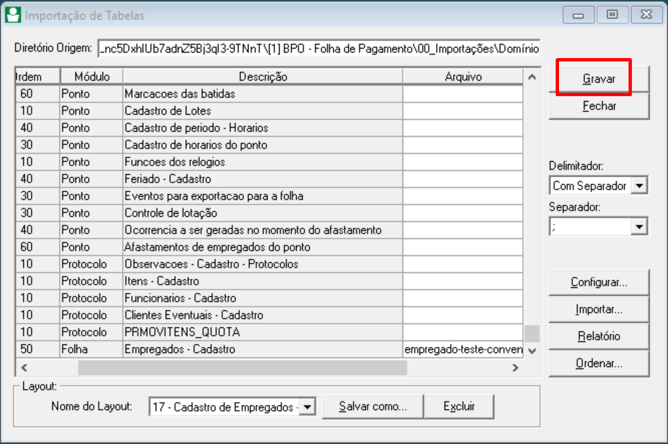Click the Gravar button
Viewport: 668px width, 444px height.
[598, 78]
